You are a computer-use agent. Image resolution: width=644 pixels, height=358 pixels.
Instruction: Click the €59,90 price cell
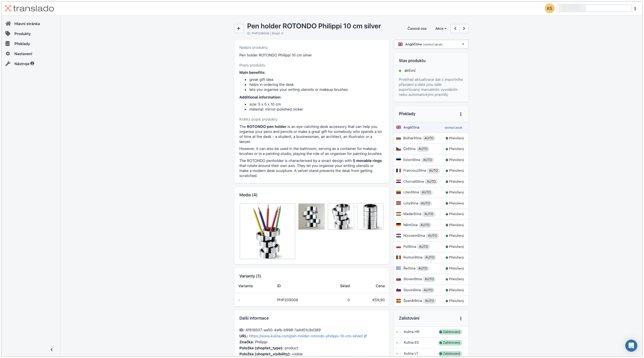click(x=378, y=300)
